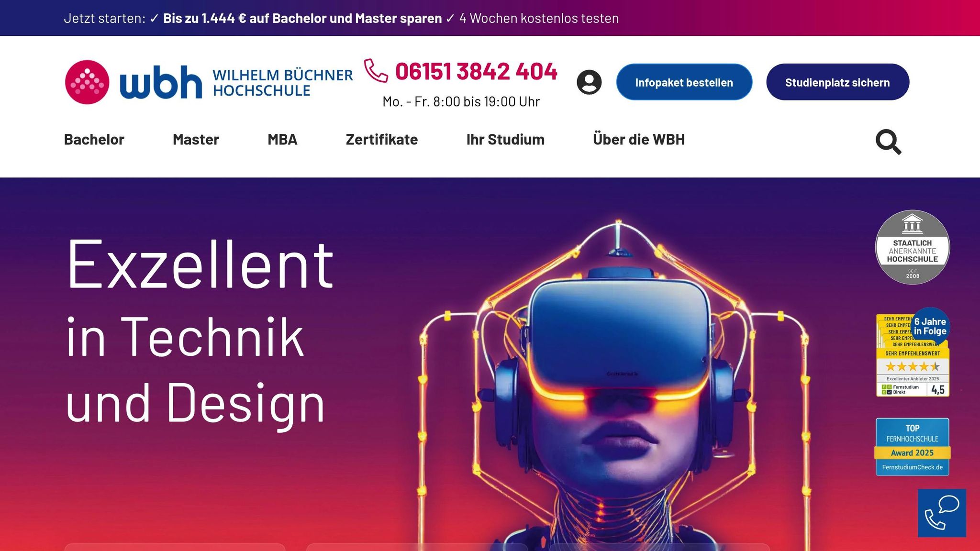Expand the Zertifikate navigation menu

coord(382,140)
